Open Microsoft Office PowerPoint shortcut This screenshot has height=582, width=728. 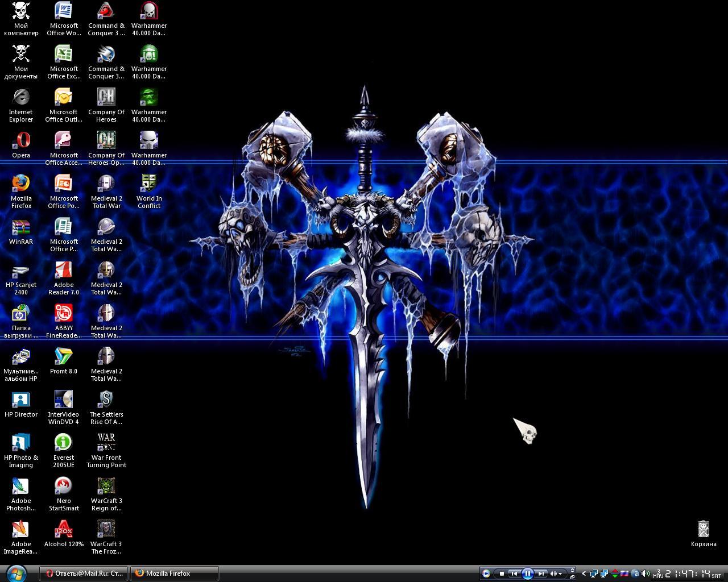tap(64, 192)
